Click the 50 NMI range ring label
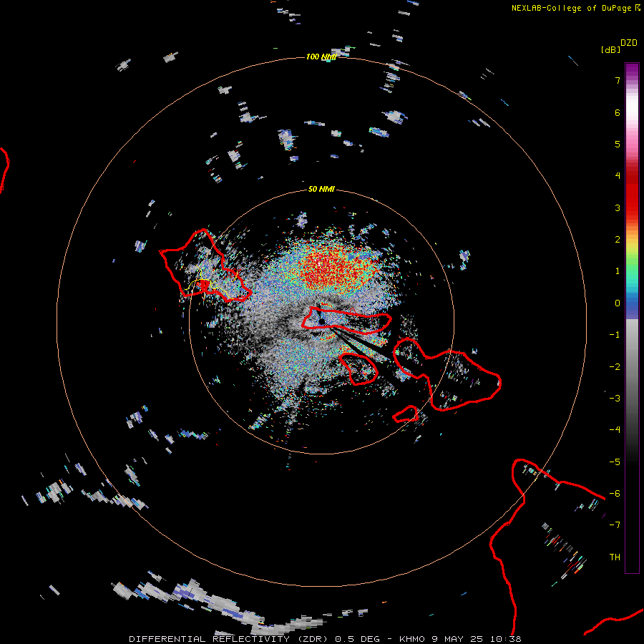Image resolution: width=644 pixels, height=644 pixels. (321, 189)
